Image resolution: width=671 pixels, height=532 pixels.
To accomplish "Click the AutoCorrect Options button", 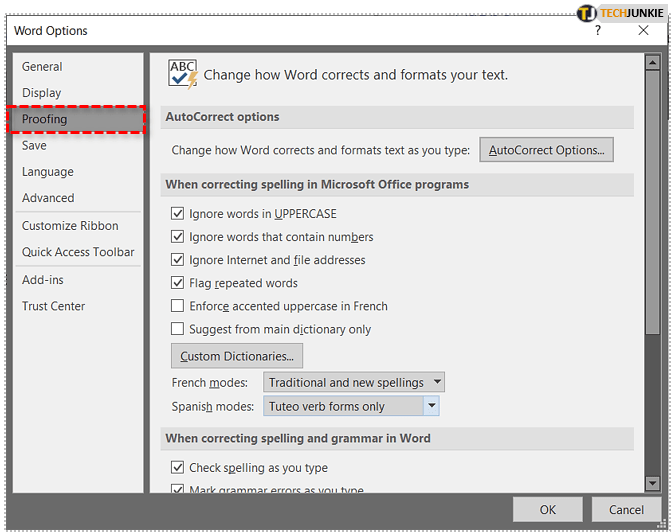I will click(546, 150).
